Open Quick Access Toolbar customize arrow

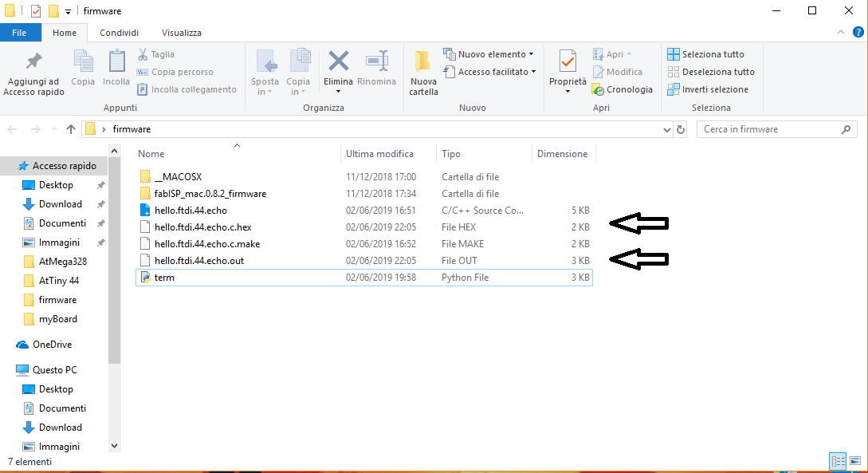(68, 11)
